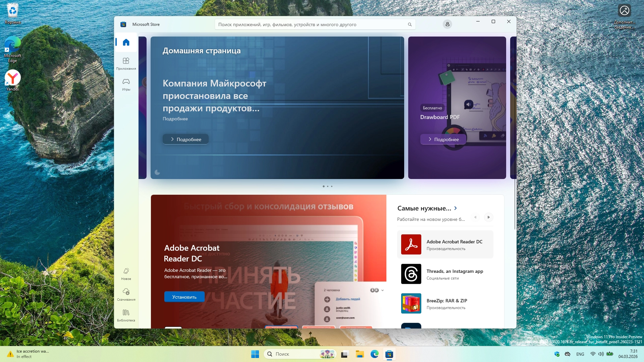Open the Home tab in the sidebar
The width and height of the screenshot is (644, 362).
click(126, 42)
